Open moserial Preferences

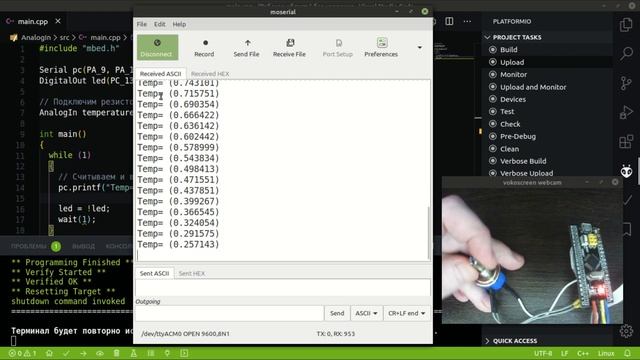pyautogui.click(x=381, y=47)
